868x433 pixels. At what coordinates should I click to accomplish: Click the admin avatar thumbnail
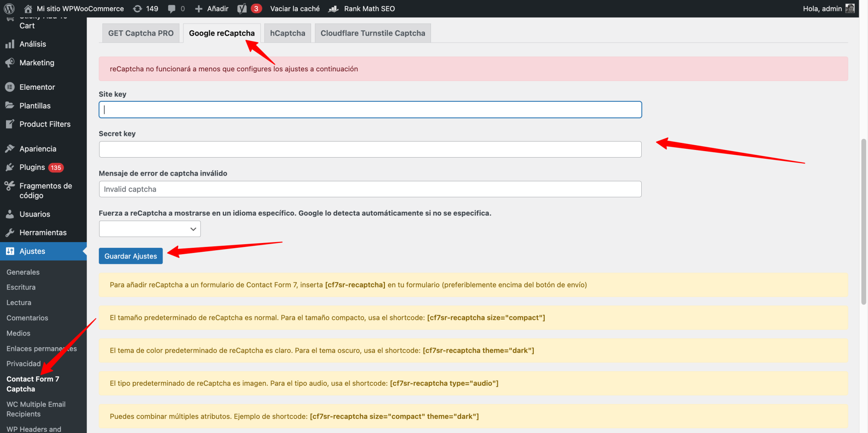coord(850,8)
